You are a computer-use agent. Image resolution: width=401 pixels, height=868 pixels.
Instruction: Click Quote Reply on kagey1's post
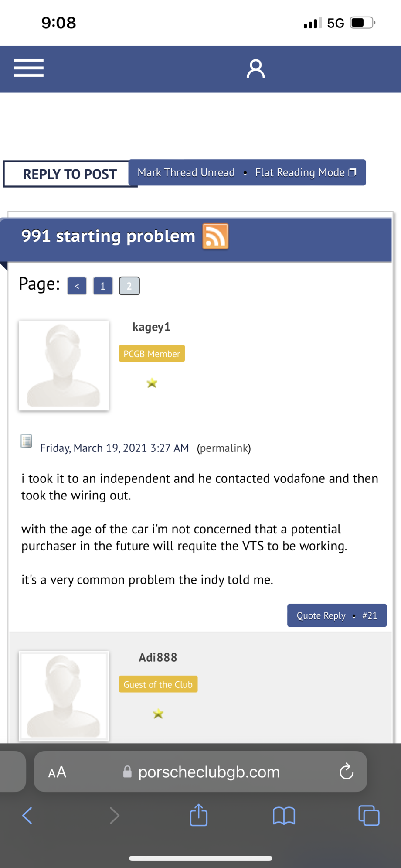pos(321,615)
